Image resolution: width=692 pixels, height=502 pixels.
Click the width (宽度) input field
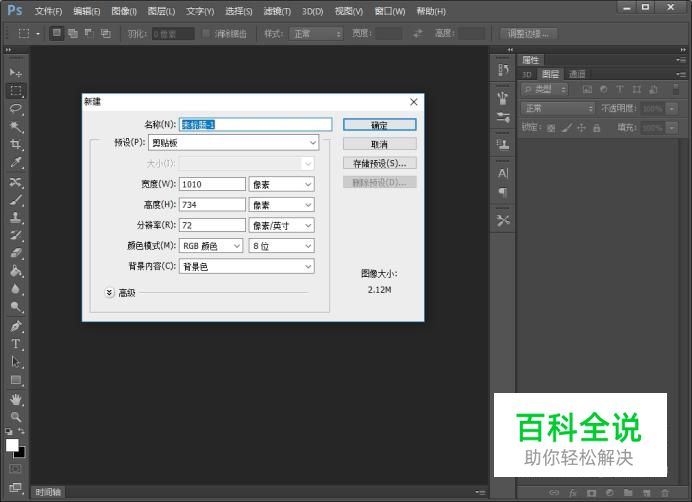pos(212,184)
